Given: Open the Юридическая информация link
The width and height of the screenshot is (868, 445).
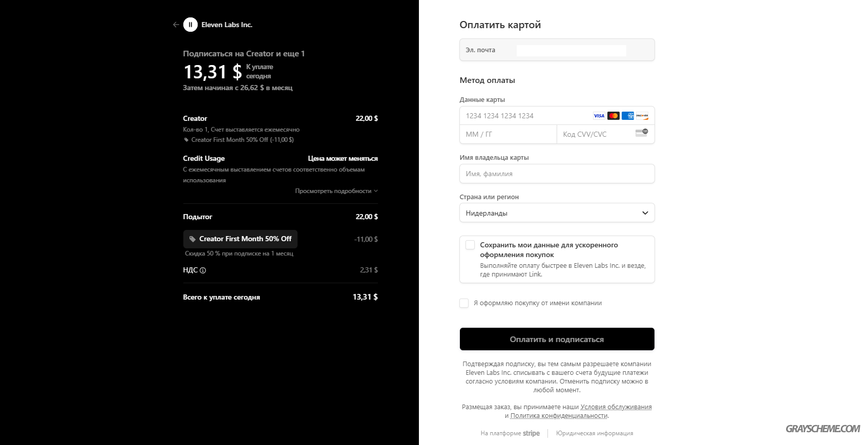Looking at the screenshot, I should point(595,433).
